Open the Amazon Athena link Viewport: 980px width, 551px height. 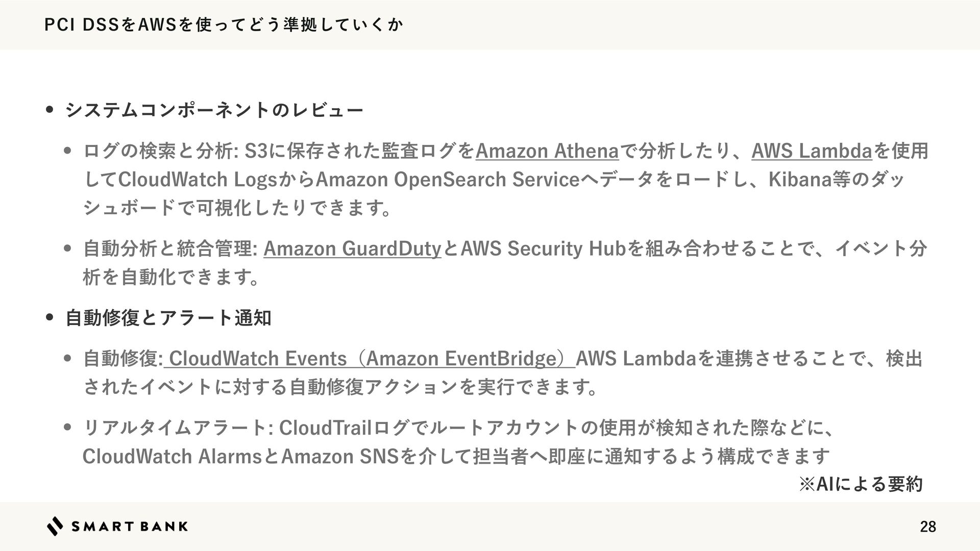pos(547,151)
